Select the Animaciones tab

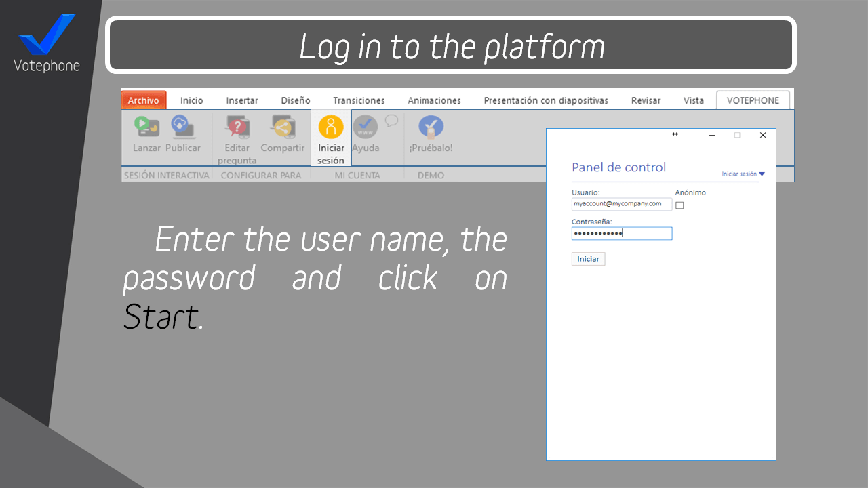click(434, 100)
